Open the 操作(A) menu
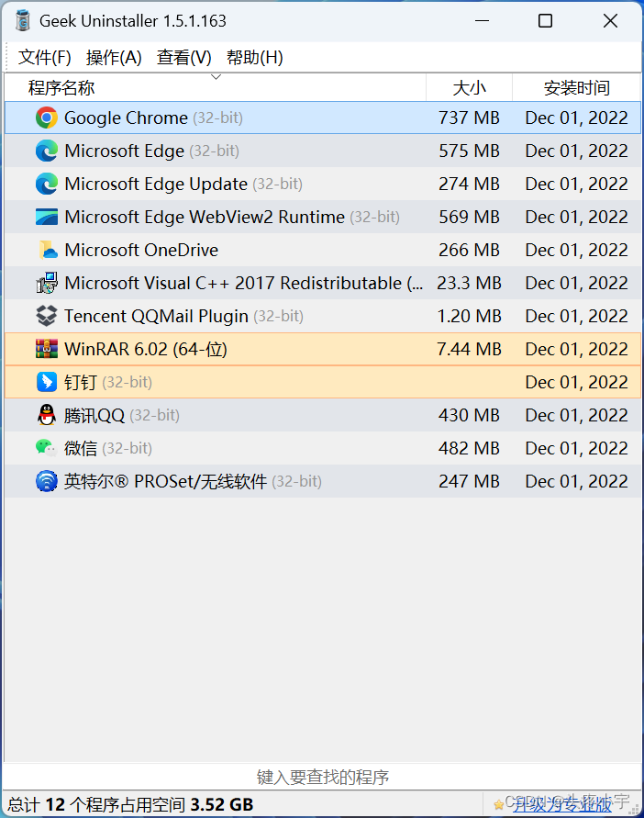The width and height of the screenshot is (644, 818). pos(114,56)
